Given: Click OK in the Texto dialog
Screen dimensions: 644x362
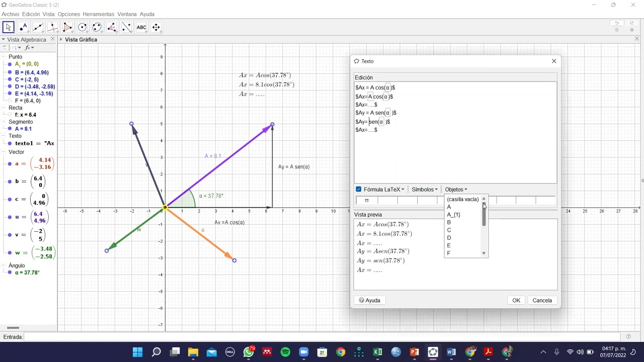Looking at the screenshot, I should click(516, 300).
